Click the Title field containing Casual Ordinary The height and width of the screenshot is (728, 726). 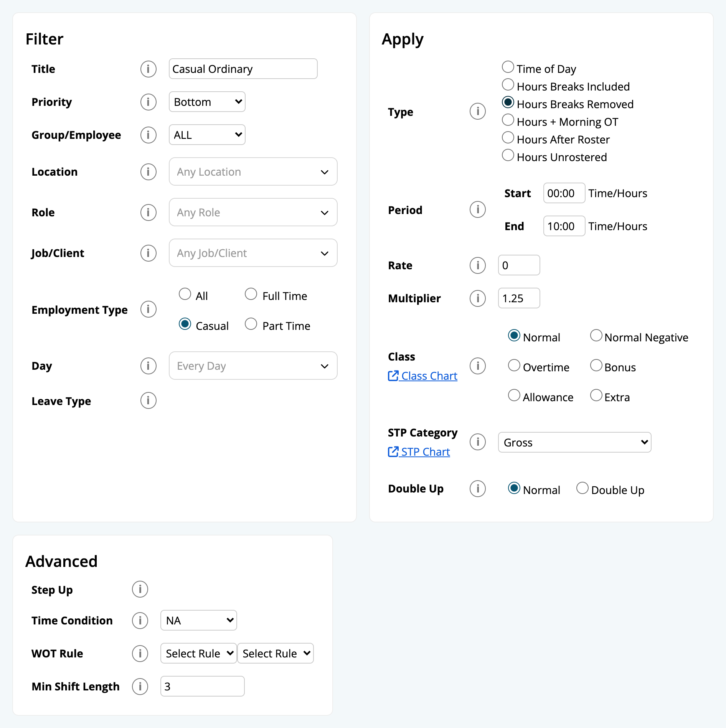pyautogui.click(x=243, y=69)
